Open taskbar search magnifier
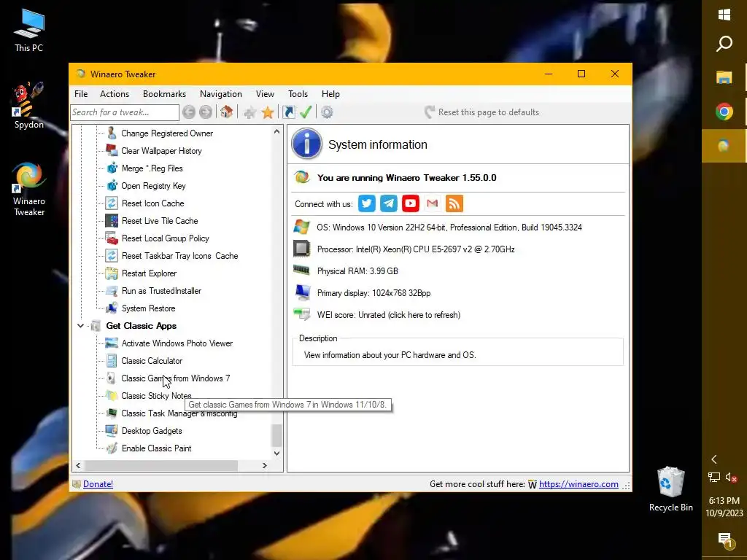 (x=724, y=44)
